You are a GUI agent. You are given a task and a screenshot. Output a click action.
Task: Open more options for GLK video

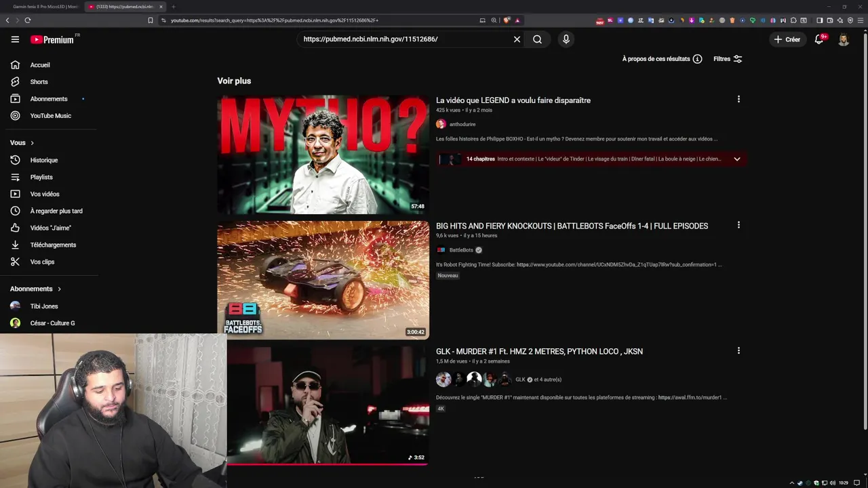pyautogui.click(x=738, y=350)
